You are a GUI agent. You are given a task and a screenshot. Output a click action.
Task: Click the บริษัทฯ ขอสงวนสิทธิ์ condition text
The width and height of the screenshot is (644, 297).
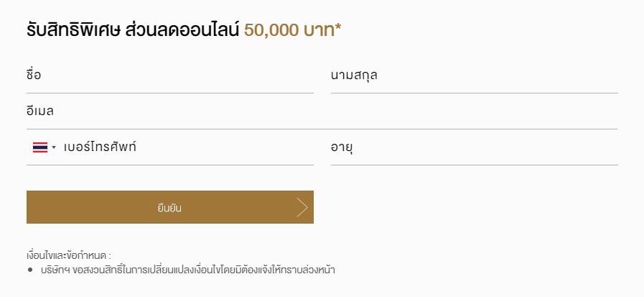188,270
